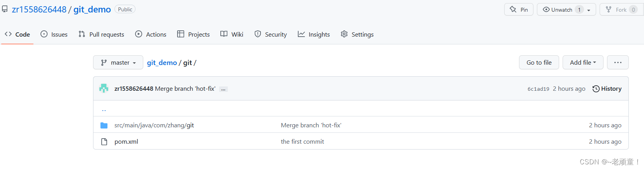Open repository Settings tab
Viewport: 644px width, 169px height.
(357, 34)
